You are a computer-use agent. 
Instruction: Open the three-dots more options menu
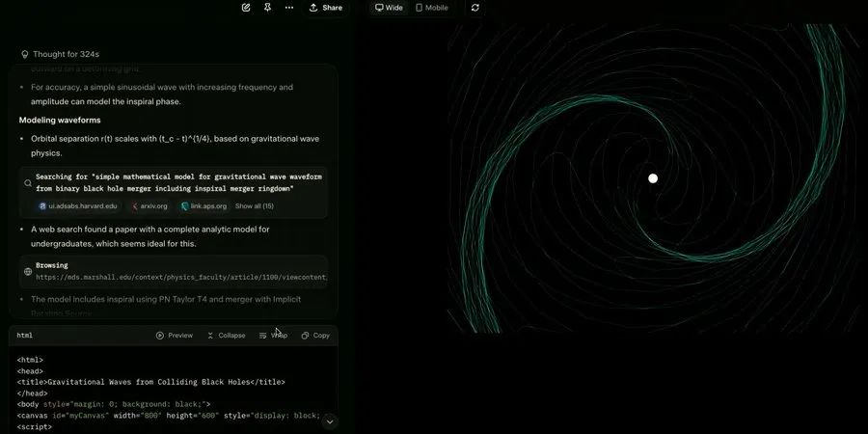pos(289,8)
